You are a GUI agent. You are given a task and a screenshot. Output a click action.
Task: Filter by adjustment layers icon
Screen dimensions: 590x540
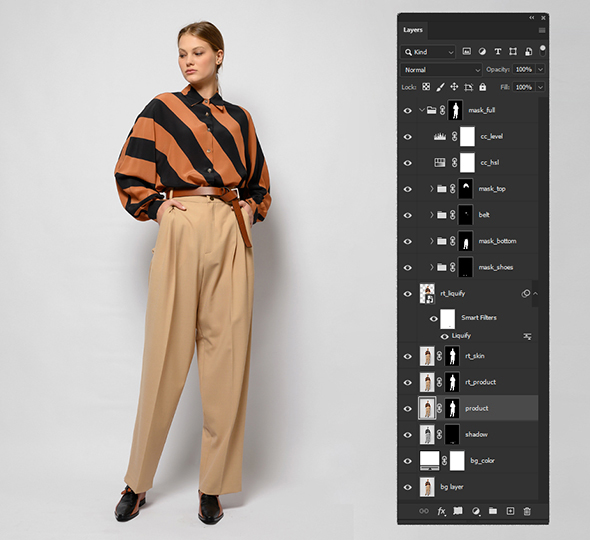coord(482,52)
